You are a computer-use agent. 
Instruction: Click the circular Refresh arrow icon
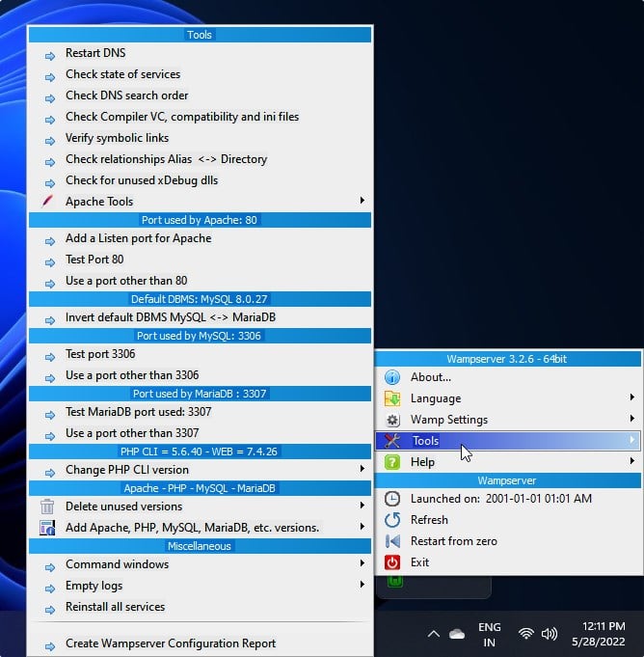(x=392, y=520)
